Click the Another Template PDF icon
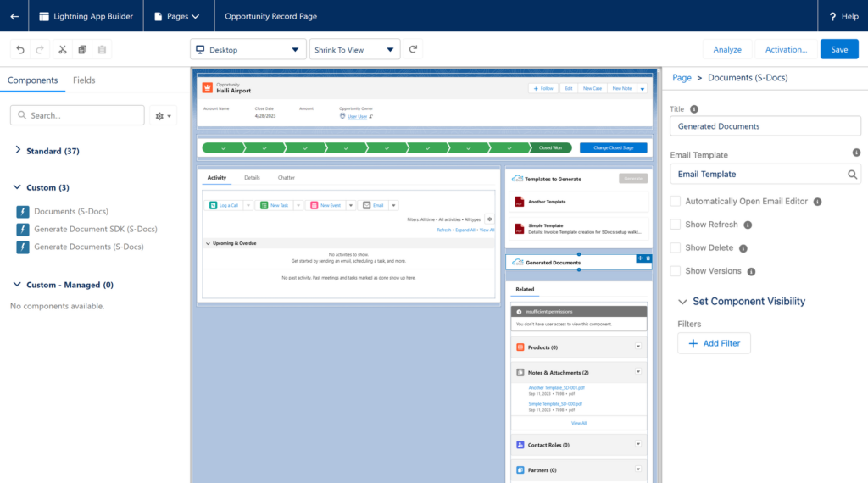The image size is (868, 483). pos(520,202)
